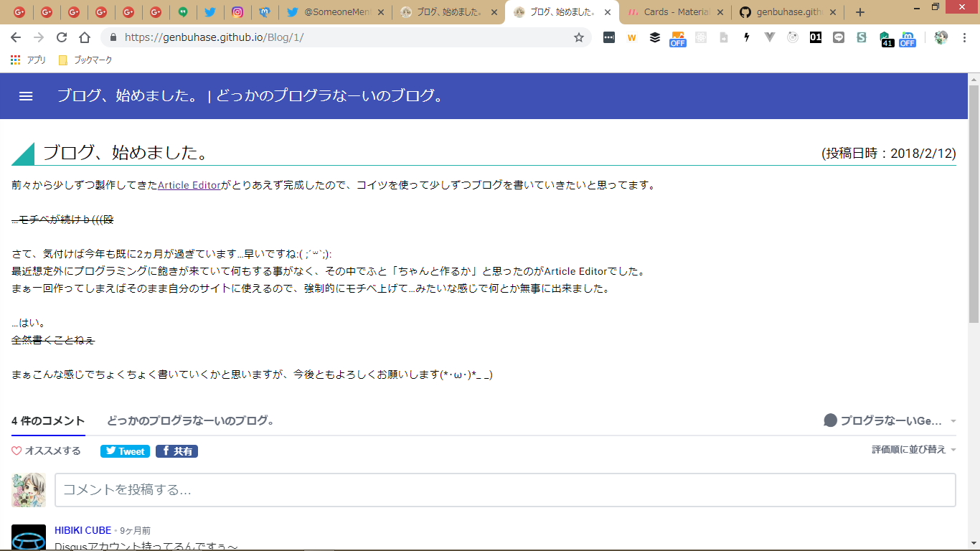Open the pinned Instagram tab
The width and height of the screenshot is (980, 551).
pos(237,12)
